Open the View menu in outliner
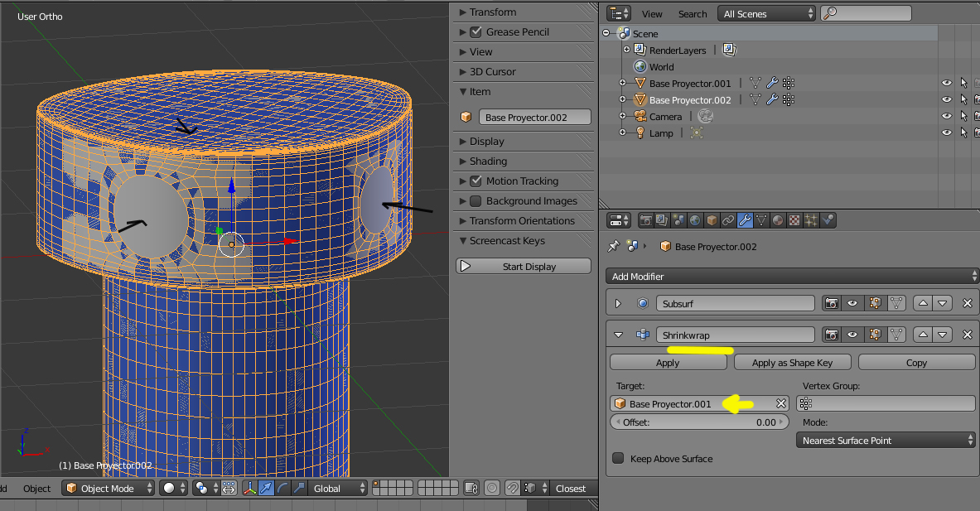This screenshot has height=511, width=980. pos(652,14)
